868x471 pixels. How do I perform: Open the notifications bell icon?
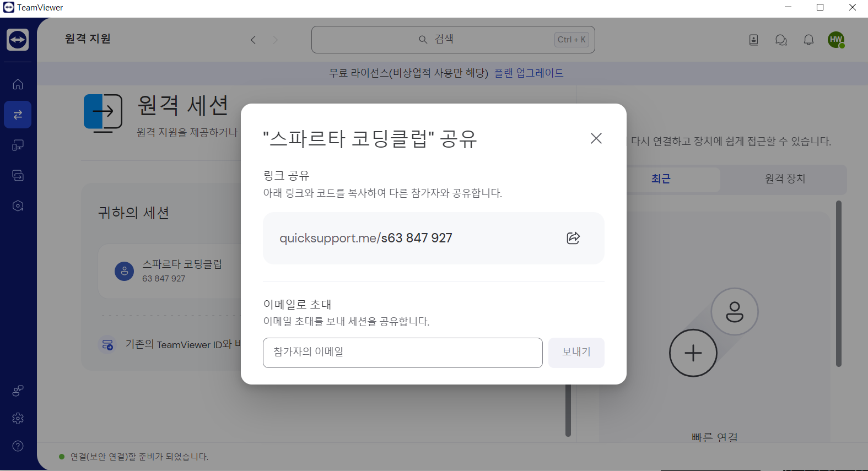point(808,40)
